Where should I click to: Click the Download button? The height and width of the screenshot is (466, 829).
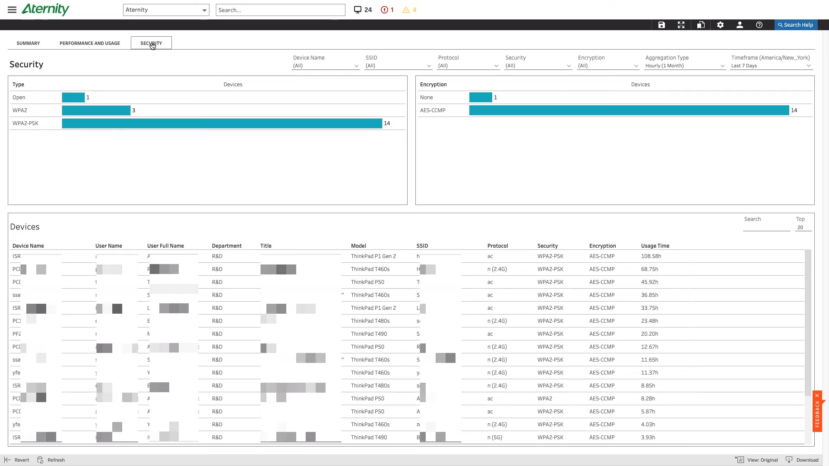pyautogui.click(x=802, y=460)
